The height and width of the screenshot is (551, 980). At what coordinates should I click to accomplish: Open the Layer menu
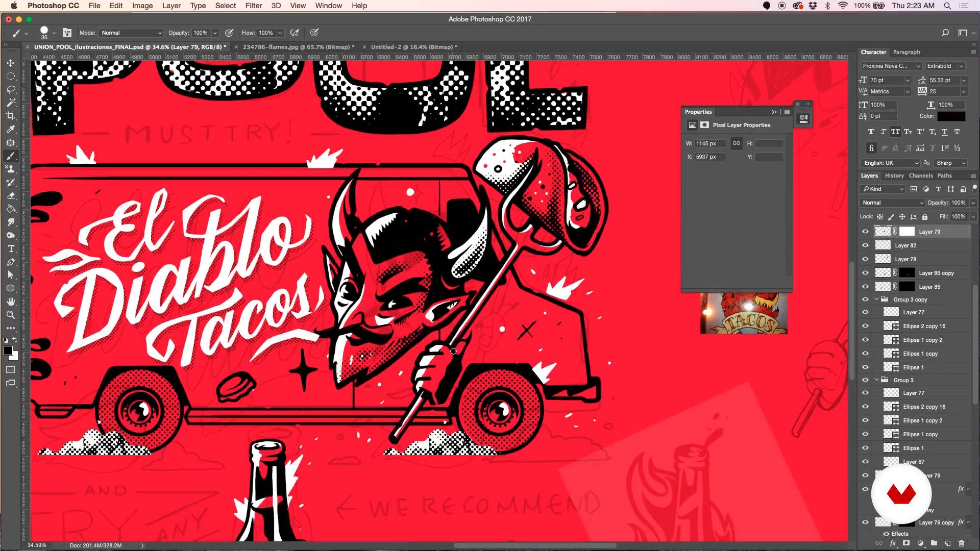point(171,6)
